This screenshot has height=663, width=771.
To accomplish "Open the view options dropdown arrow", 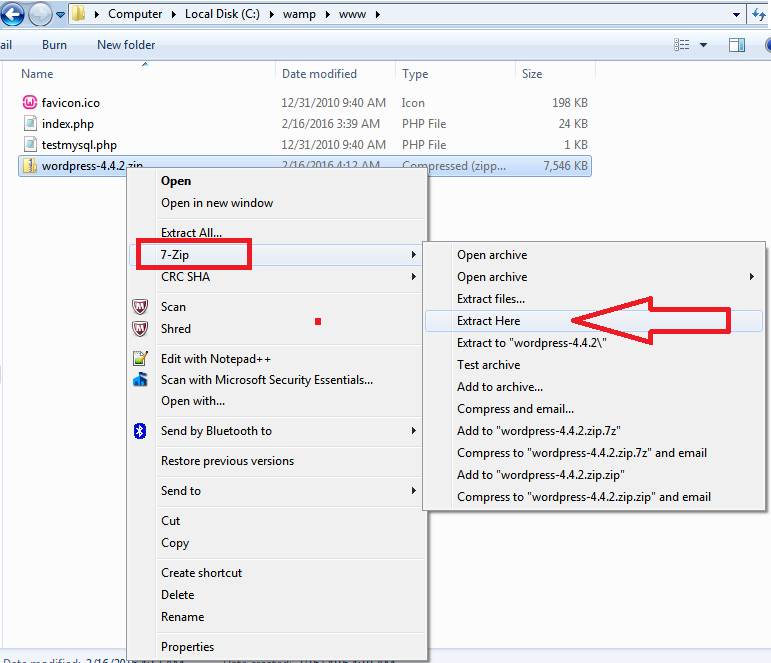I will click(704, 45).
